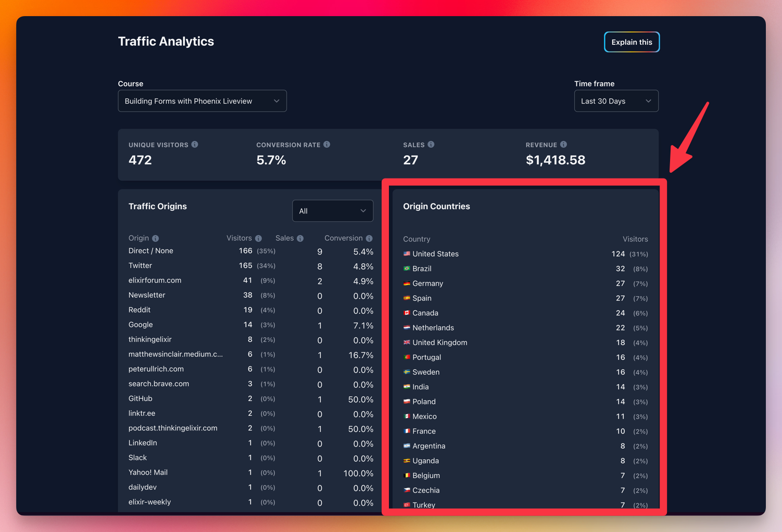Click the Brazil flag icon

[407, 269]
